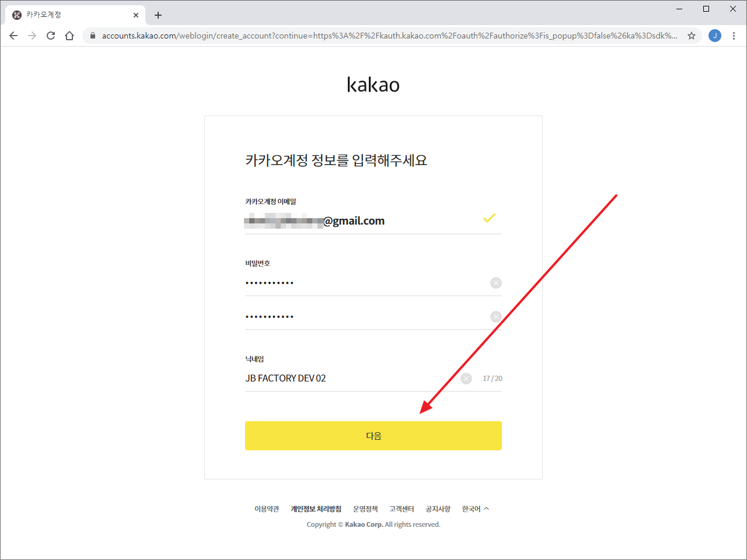This screenshot has height=560, width=747.
Task: Close the 카카오계정 browser tab
Action: point(136,15)
